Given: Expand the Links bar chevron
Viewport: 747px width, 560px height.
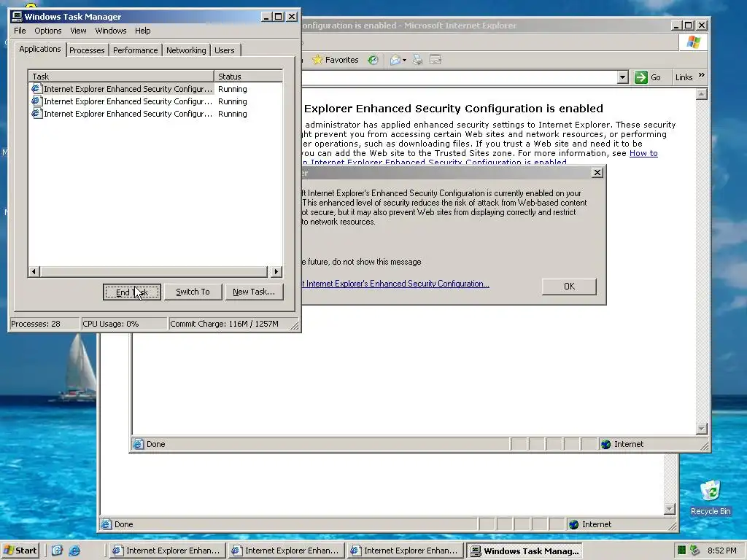Looking at the screenshot, I should click(701, 75).
